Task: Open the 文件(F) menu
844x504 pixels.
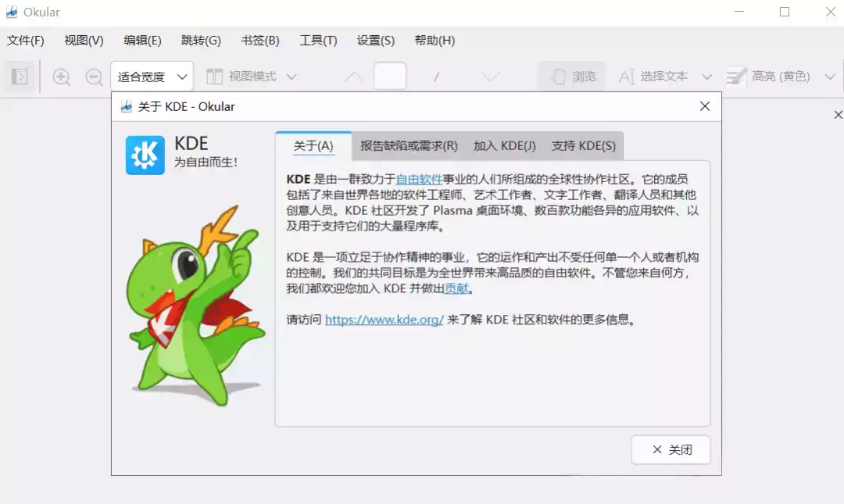Action: point(25,41)
